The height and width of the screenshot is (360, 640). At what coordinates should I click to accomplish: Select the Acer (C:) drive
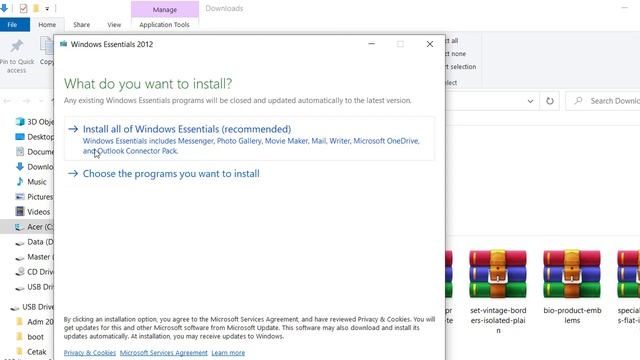pos(27,227)
